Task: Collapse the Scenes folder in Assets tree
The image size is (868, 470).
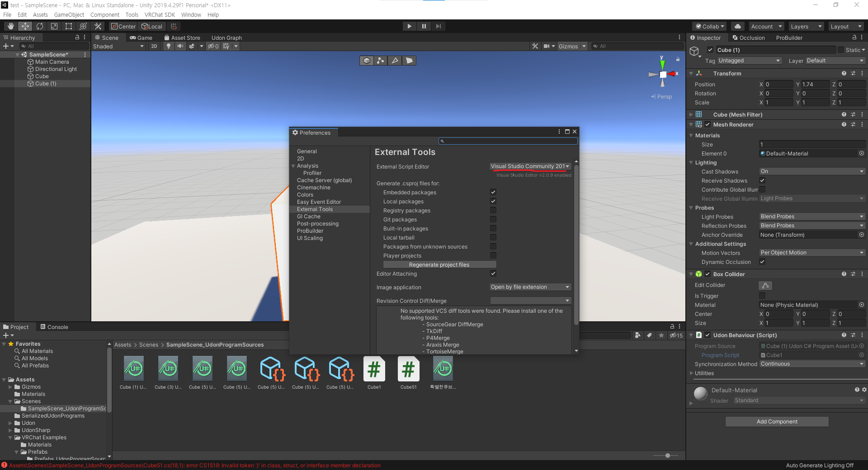Action: pos(10,401)
